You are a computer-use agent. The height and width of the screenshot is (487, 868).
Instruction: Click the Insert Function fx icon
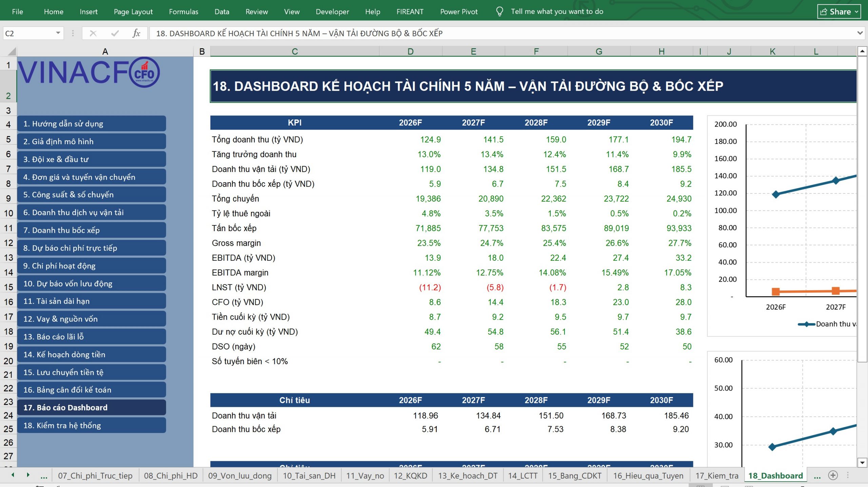pos(136,33)
